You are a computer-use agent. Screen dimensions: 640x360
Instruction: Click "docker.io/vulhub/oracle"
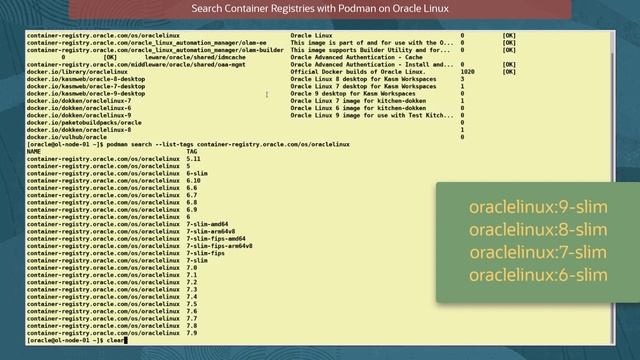(67, 138)
